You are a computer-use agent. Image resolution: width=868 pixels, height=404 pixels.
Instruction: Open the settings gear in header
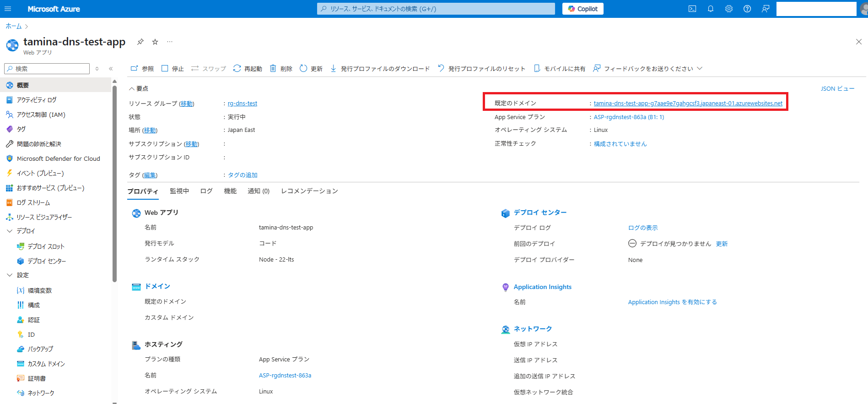pos(729,9)
